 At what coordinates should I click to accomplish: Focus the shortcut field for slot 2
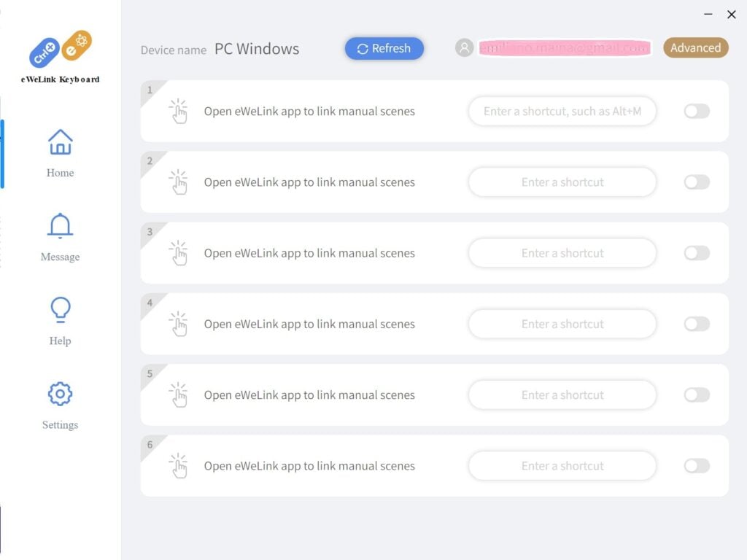tap(562, 182)
